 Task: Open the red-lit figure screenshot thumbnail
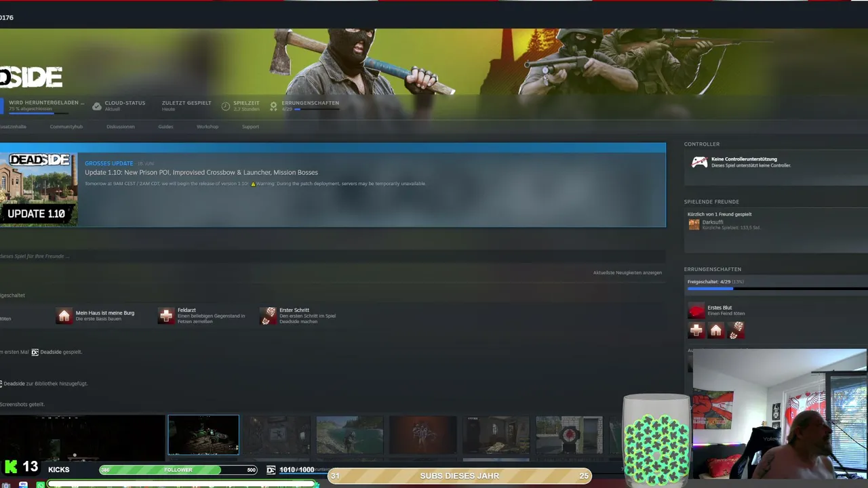pyautogui.click(x=422, y=434)
